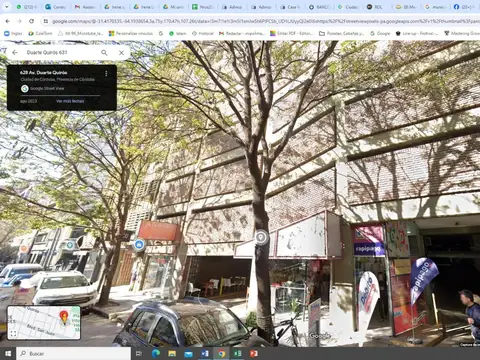Click the Windows 'Buscar' taskbar search box
480x360 pixels.
[73, 353]
